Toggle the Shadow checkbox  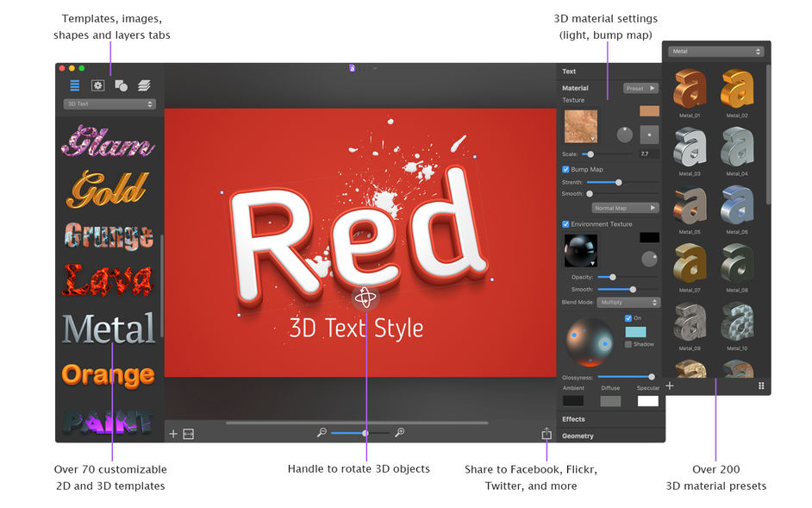627,344
